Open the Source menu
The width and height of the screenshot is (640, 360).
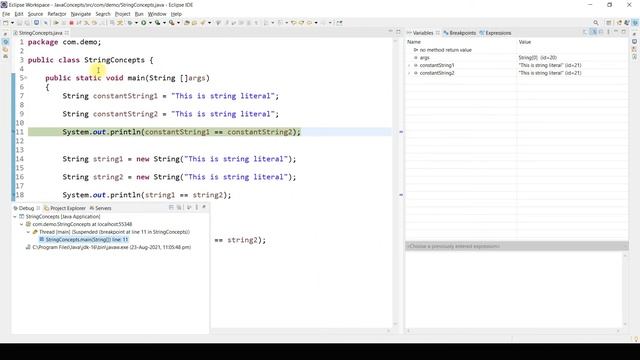pos(35,14)
